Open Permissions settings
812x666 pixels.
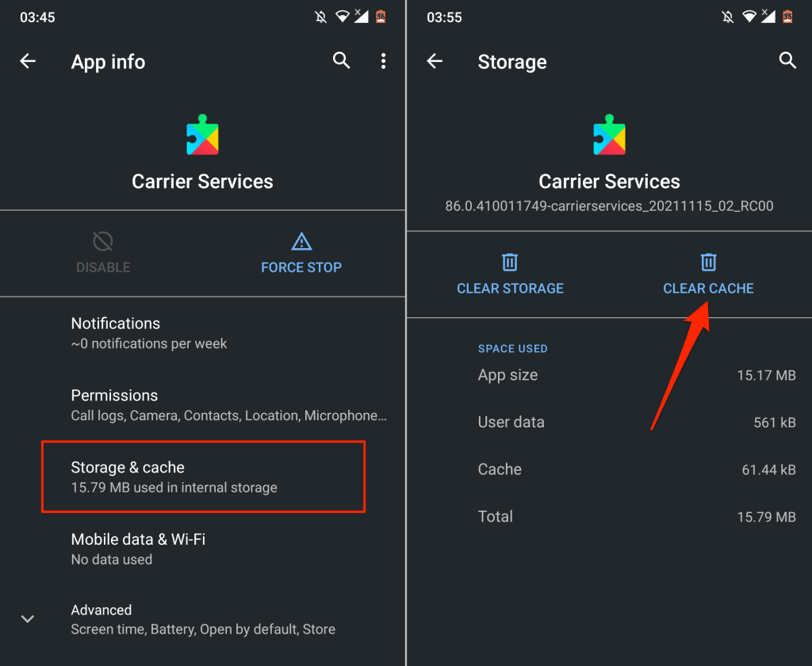click(203, 405)
